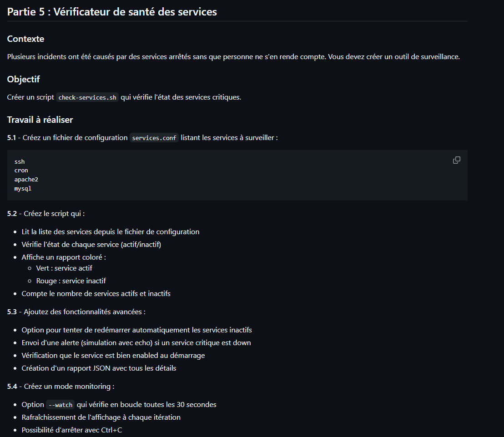The height and width of the screenshot is (437, 504).
Task: Click the "Rouge : service inactif" sub-item
Action: click(x=71, y=281)
